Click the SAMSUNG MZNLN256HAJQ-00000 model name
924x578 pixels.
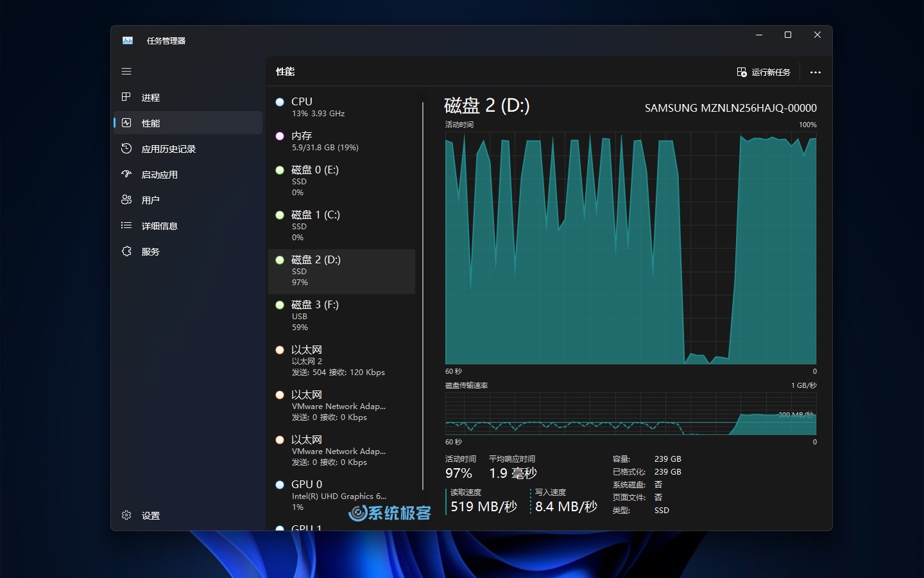(731, 108)
